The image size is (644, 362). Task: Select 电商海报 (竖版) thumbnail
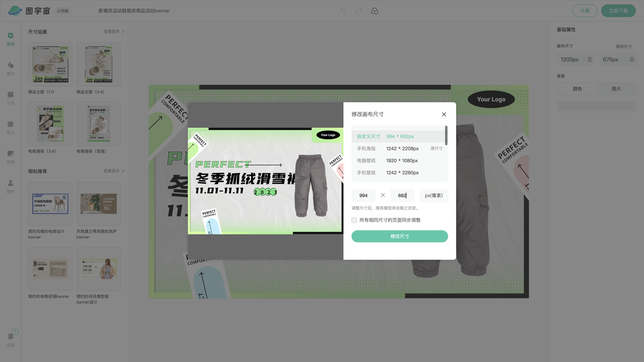(98, 124)
